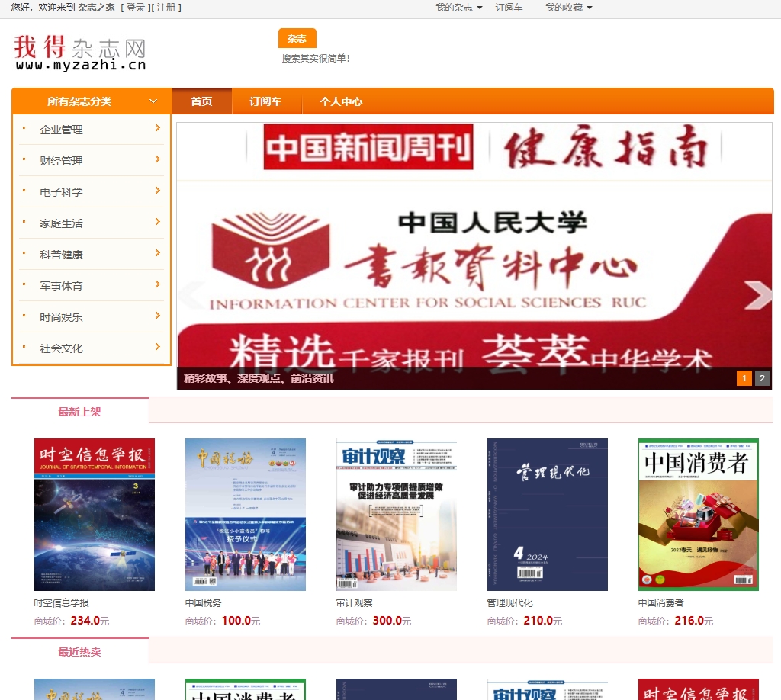Open the 订阅车 navigation tab
This screenshot has height=700, width=781.
click(x=265, y=101)
